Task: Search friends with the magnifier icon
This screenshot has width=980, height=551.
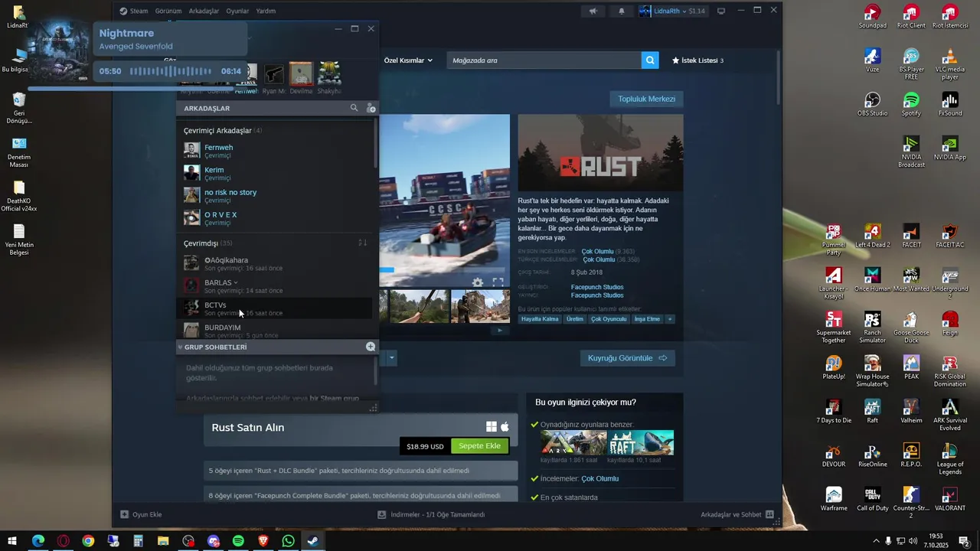Action: [x=354, y=108]
